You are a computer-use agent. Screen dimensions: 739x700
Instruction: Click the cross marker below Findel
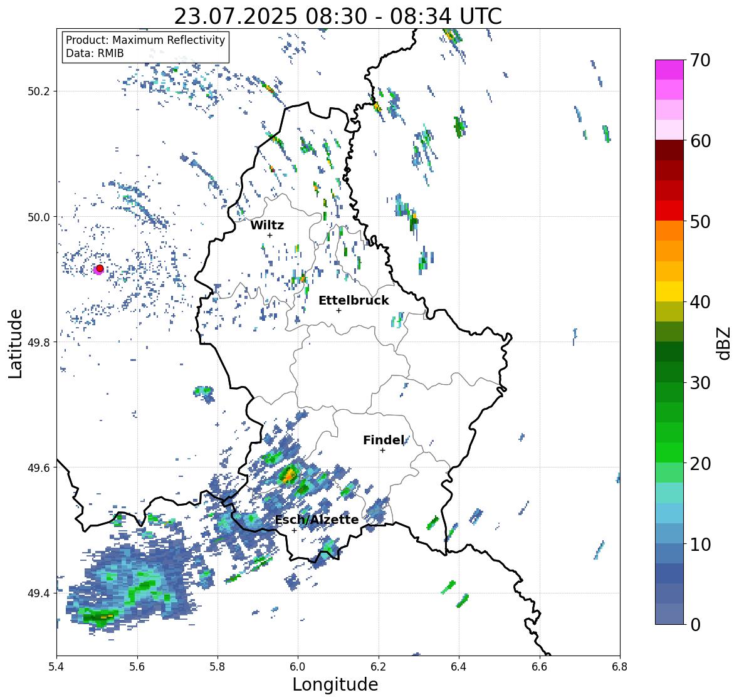pos(382,451)
